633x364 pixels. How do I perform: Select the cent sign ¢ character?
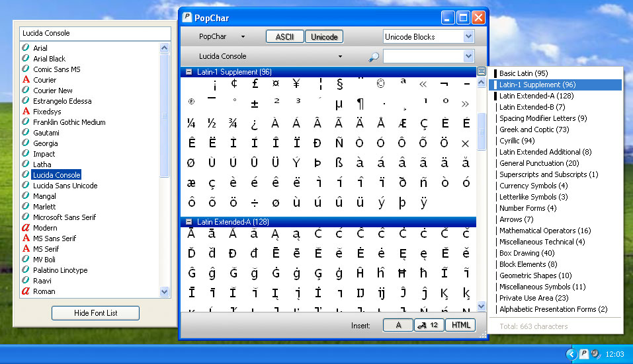point(233,84)
